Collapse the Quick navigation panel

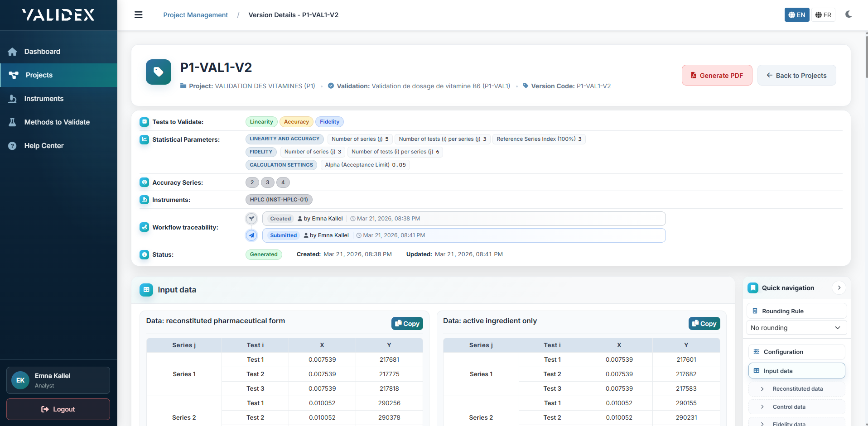point(839,288)
